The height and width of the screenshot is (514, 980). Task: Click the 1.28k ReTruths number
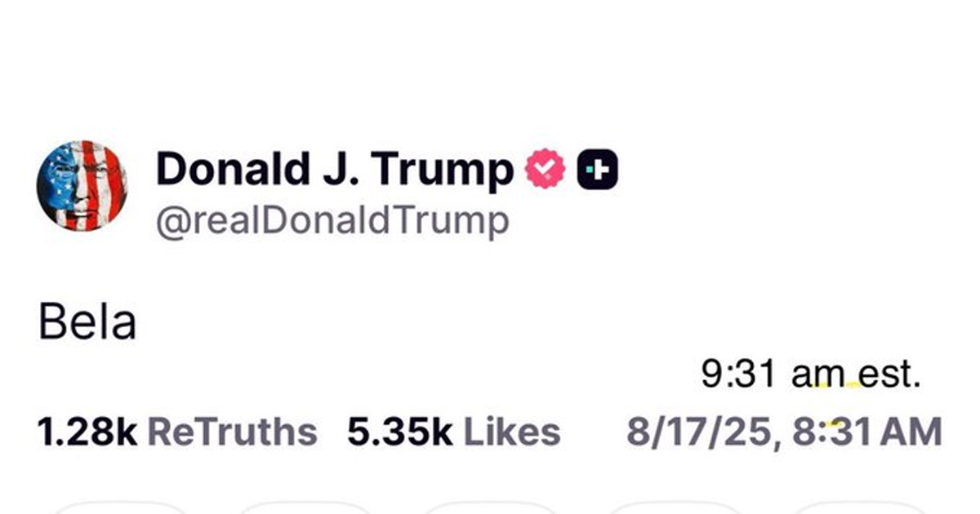pyautogui.click(x=87, y=432)
